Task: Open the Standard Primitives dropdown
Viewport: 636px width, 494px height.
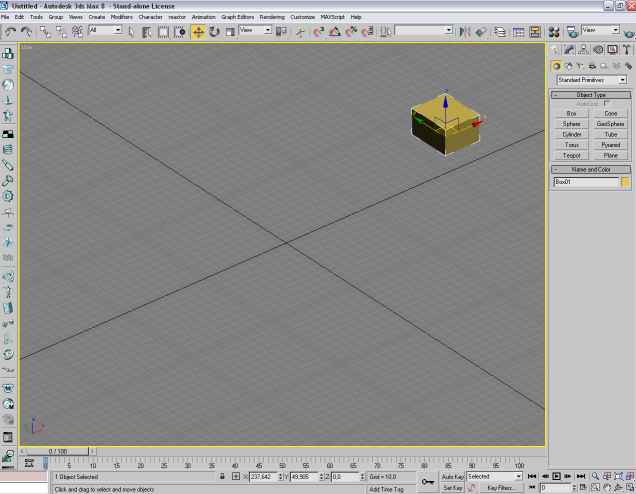Action: click(x=591, y=79)
